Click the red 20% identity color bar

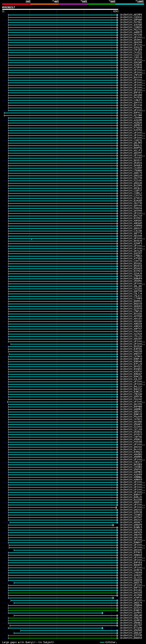pyautogui.click(x=16, y=4)
